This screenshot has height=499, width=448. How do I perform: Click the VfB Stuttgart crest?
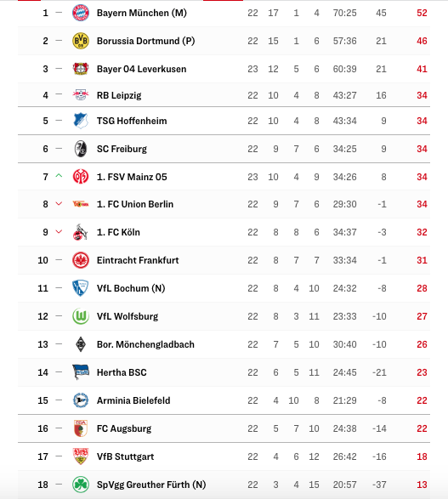81,456
